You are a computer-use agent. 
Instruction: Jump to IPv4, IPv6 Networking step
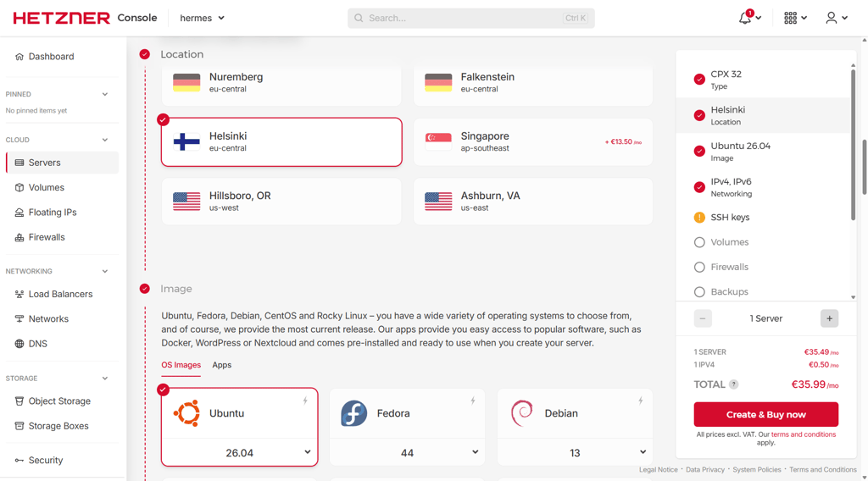tap(763, 187)
